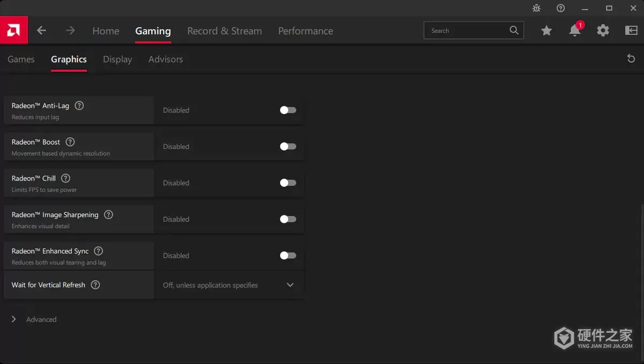Open settings gear icon
The width and height of the screenshot is (644, 364).
[x=603, y=31]
